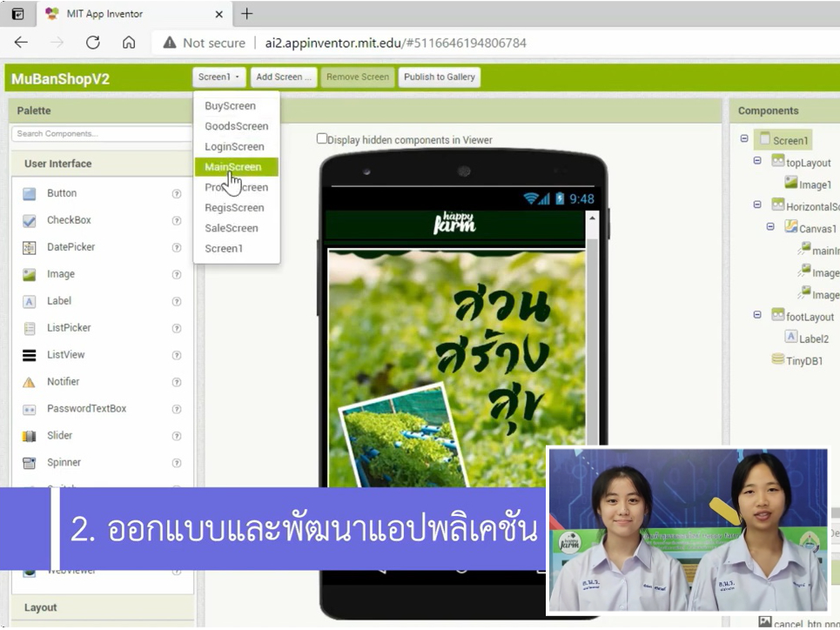The image size is (840, 630).
Task: Open help for the DatePicker component
Action: (x=176, y=247)
